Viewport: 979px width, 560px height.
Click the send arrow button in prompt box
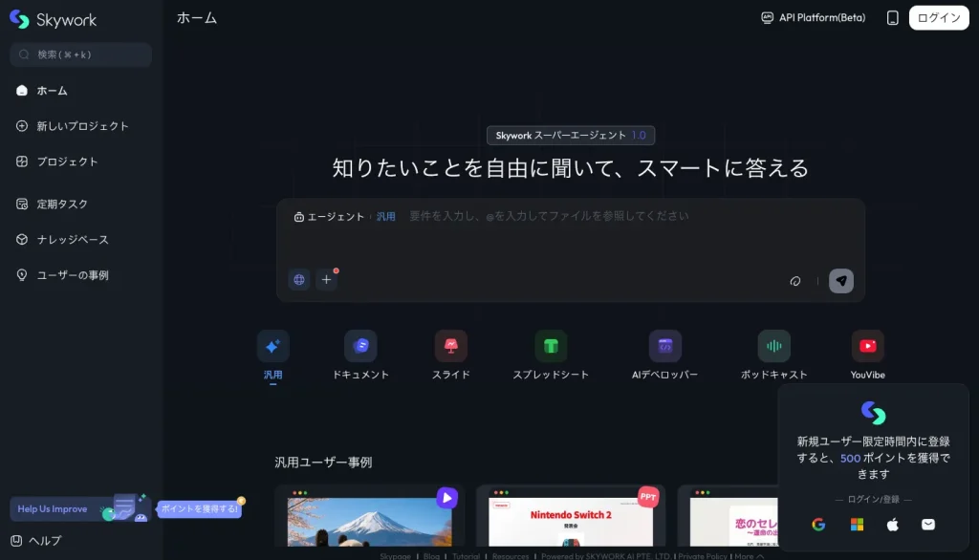[x=840, y=280]
